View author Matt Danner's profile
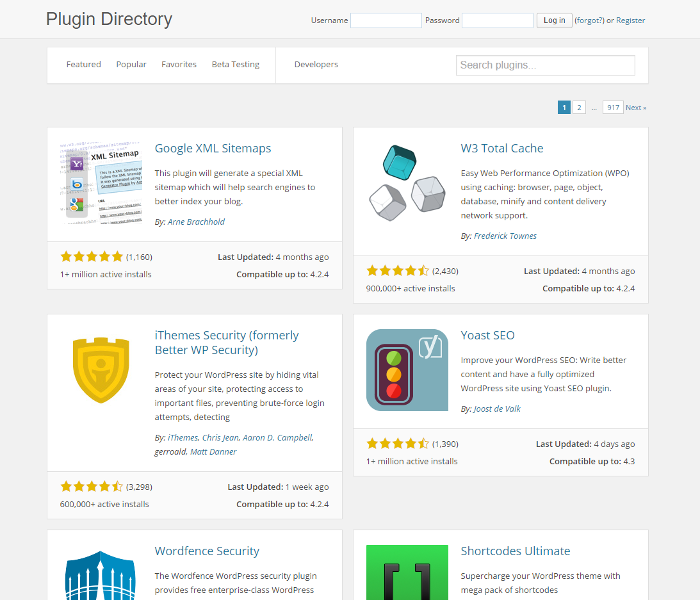The width and height of the screenshot is (700, 600). pos(213,452)
